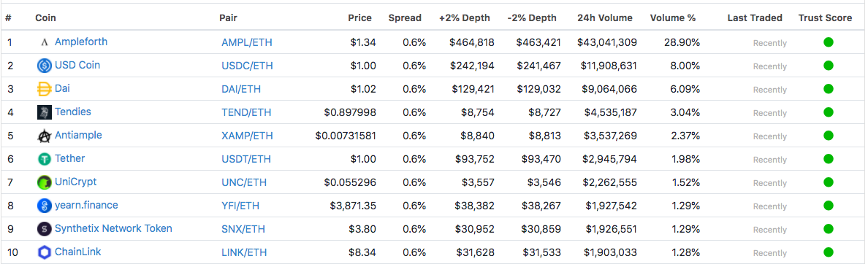Open the Synthetix Network Token coin page
This screenshot has width=868, height=264.
click(113, 228)
